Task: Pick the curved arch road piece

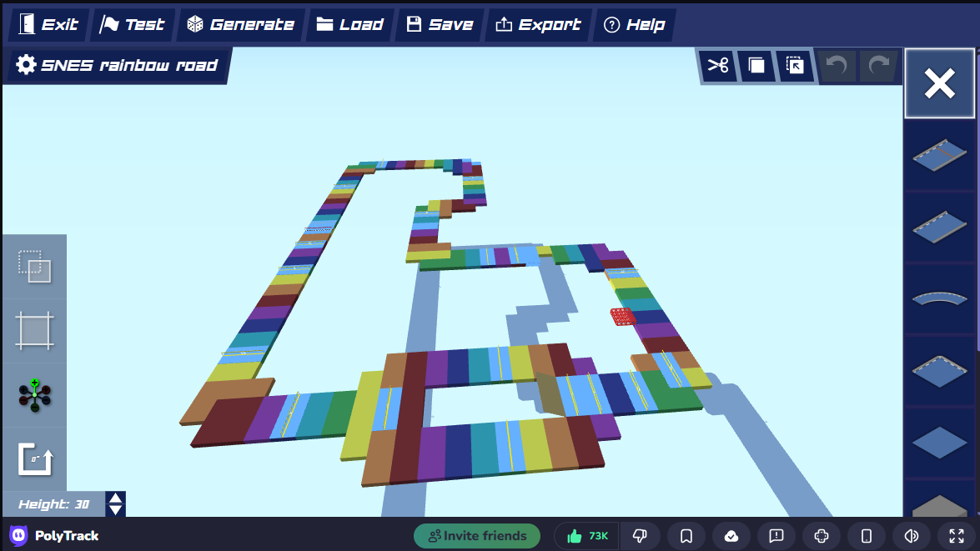Action: 939,298
